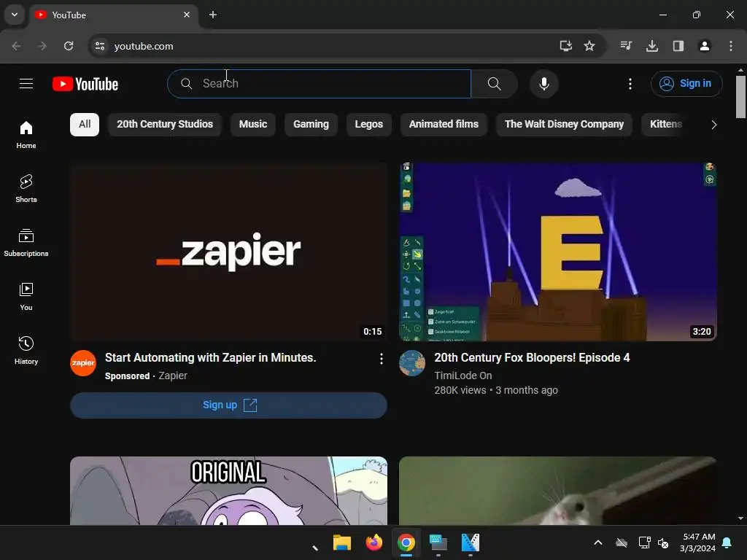
Task: View site information icon in address bar
Action: [x=99, y=46]
